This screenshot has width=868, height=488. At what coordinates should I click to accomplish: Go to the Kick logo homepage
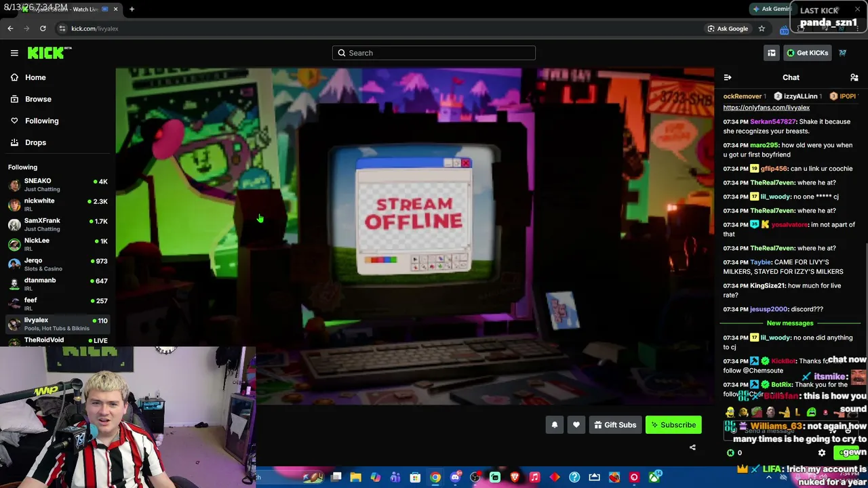click(50, 53)
